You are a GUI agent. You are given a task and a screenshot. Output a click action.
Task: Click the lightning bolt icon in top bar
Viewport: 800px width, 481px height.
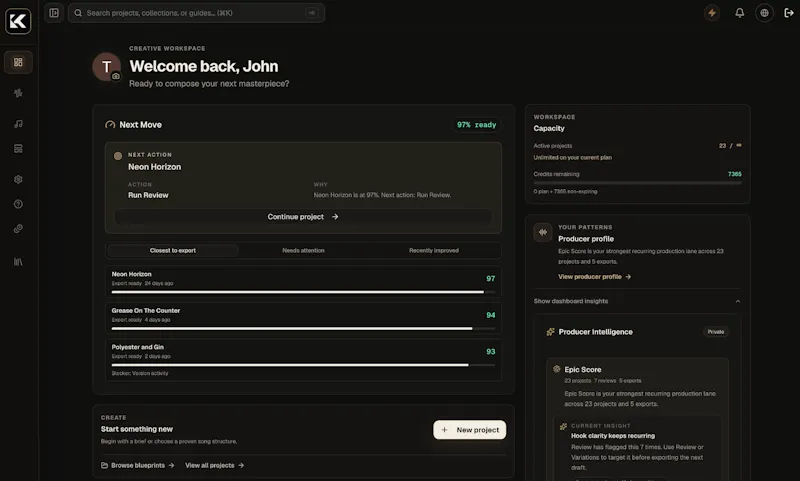click(712, 13)
